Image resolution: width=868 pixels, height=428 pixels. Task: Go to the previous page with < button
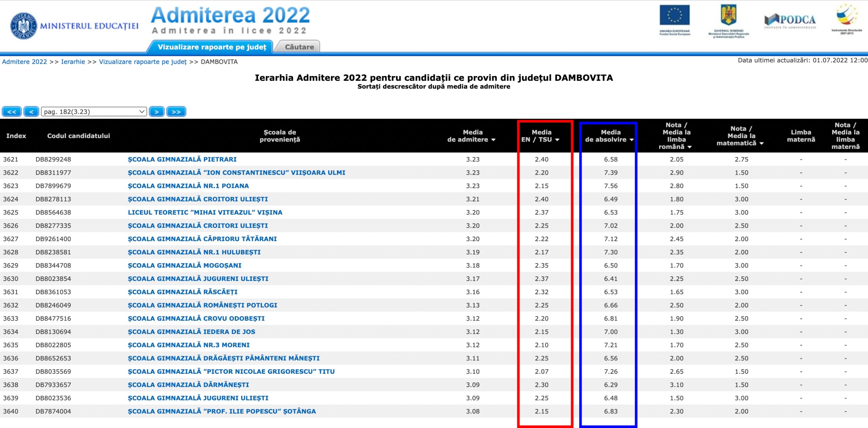31,112
